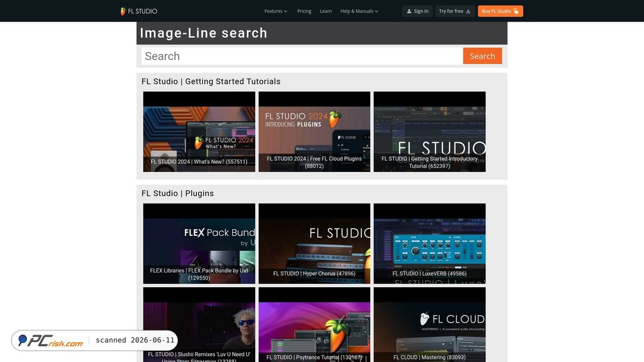Open the FL STUDIO 2024 What's New video
The image size is (644, 362).
[x=199, y=132]
